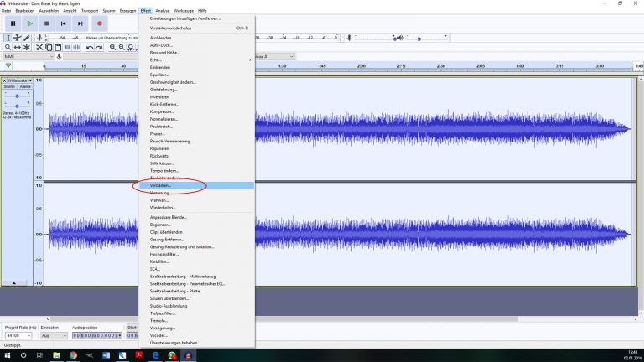Screen dimensions: 644x362
Task: Close the Whitesnake track with its X button
Action: coord(4,80)
